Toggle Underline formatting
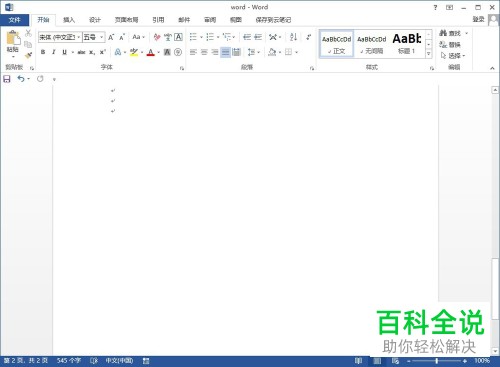This screenshot has height=367, width=500. [x=64, y=52]
